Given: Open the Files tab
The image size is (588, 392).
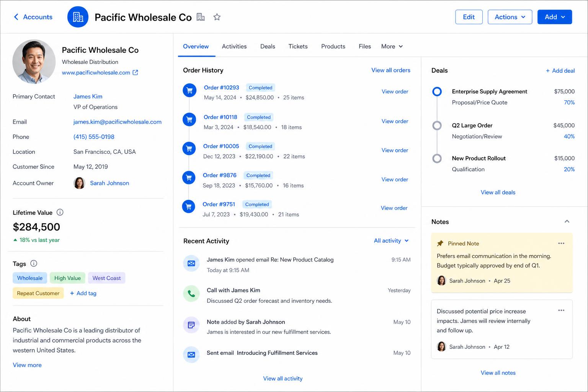Looking at the screenshot, I should point(365,46).
